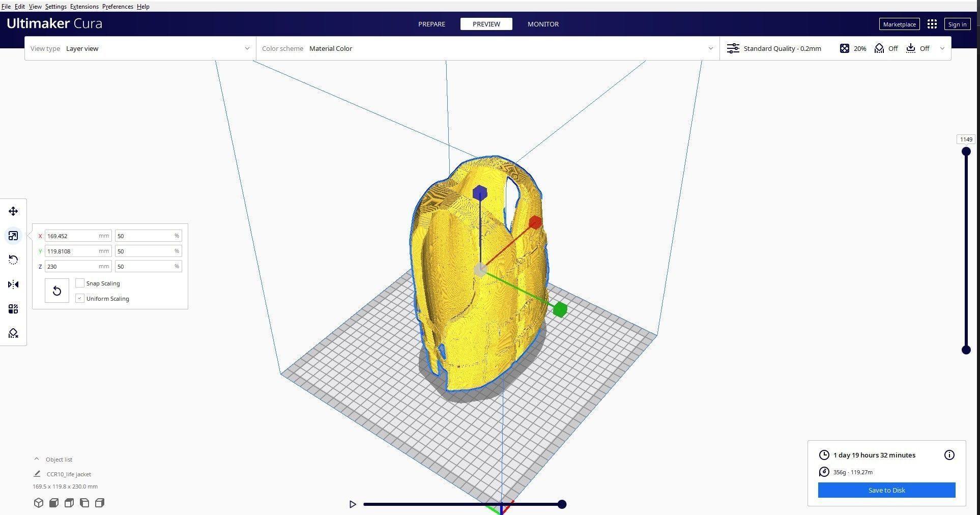Screen dimensions: 980x515
Task: Click the Ultimaker Cura logo
Action: click(x=54, y=23)
